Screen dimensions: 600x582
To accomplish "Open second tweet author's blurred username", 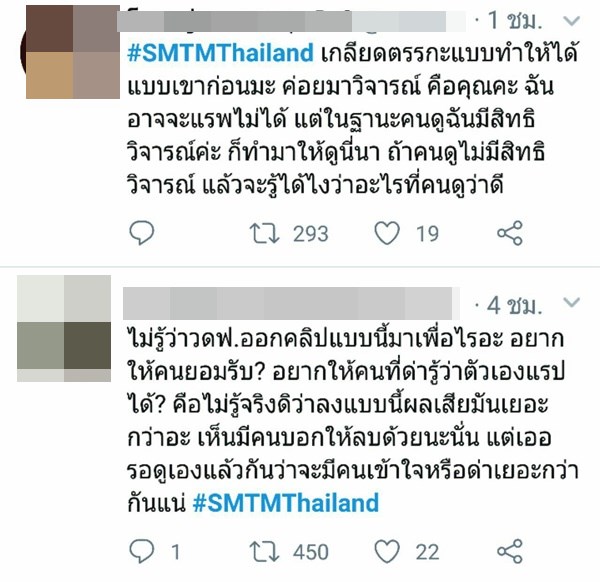I will click(291, 303).
